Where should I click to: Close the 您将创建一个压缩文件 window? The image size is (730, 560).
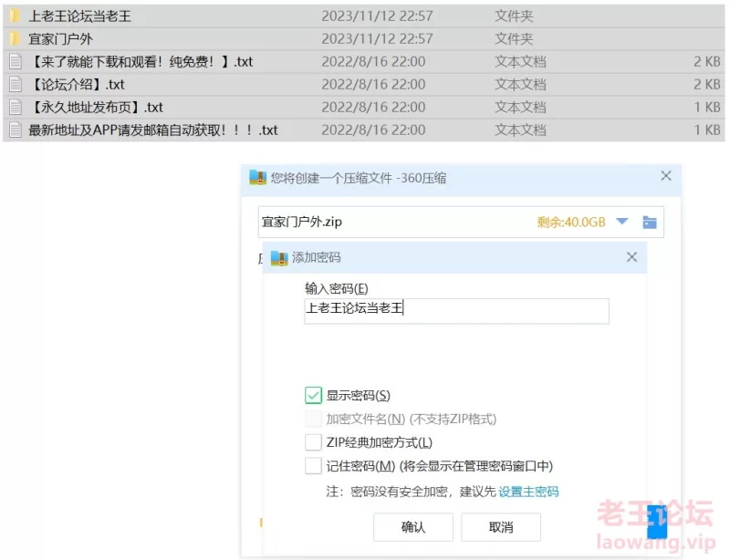[666, 176]
